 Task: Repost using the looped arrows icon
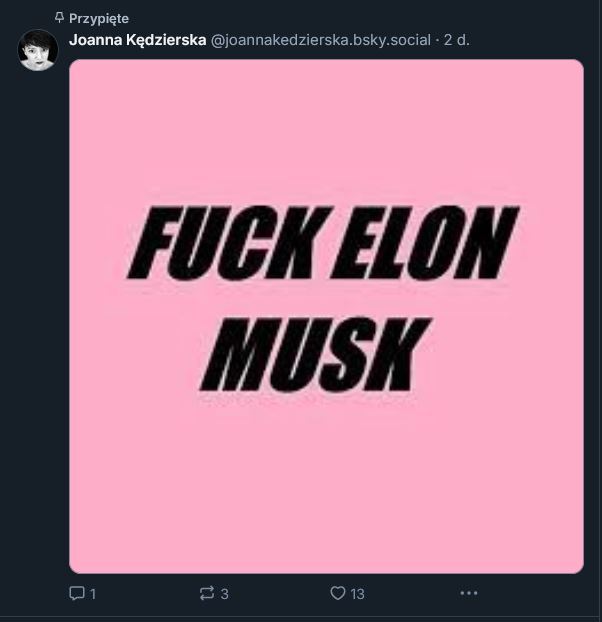(x=207, y=593)
